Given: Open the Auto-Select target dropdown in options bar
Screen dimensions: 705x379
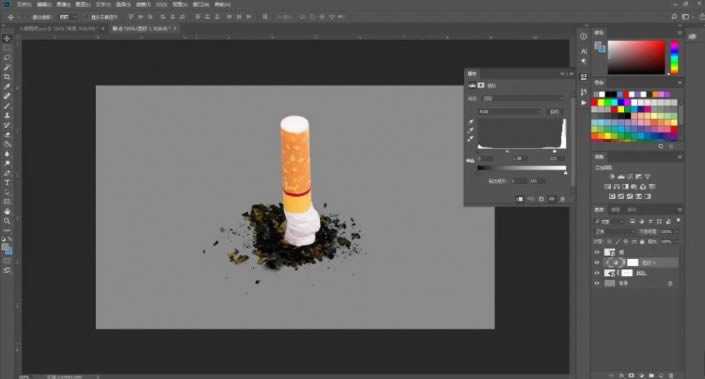Looking at the screenshot, I should [x=69, y=17].
